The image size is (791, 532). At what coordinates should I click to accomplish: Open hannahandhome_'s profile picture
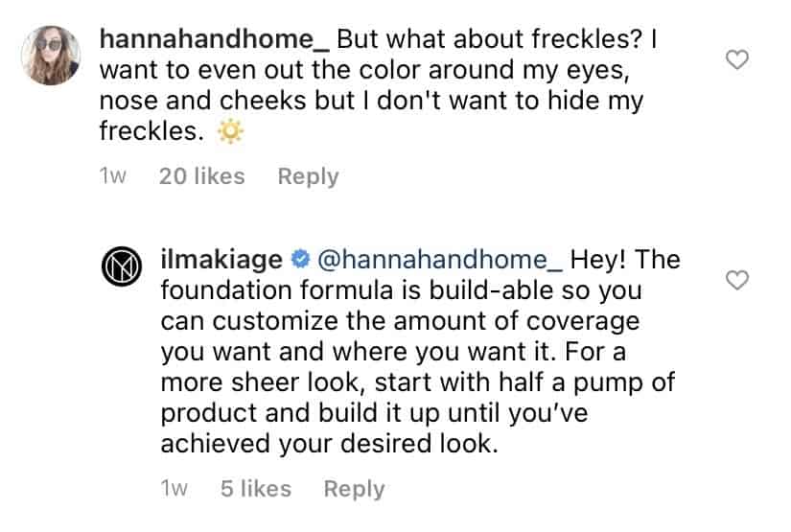[51, 55]
